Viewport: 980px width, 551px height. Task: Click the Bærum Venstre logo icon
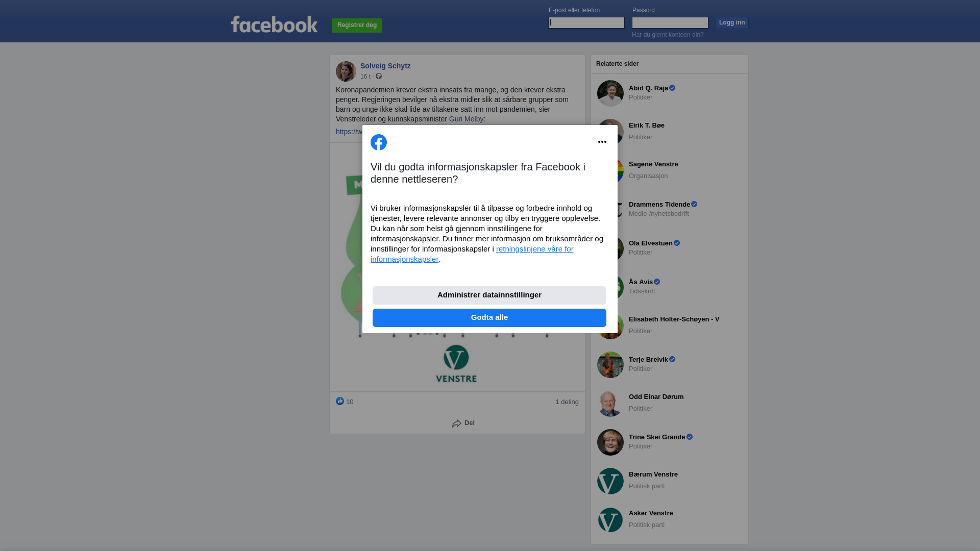610,481
